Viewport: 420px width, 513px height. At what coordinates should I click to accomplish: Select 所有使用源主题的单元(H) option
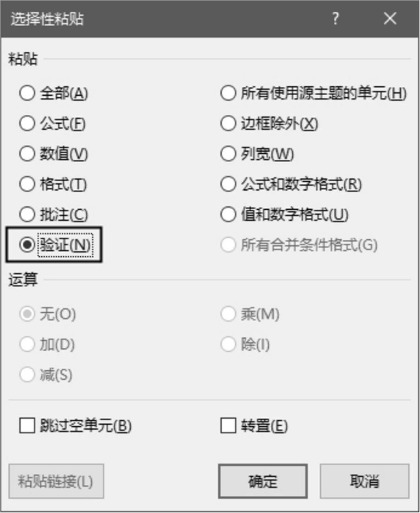coord(228,93)
